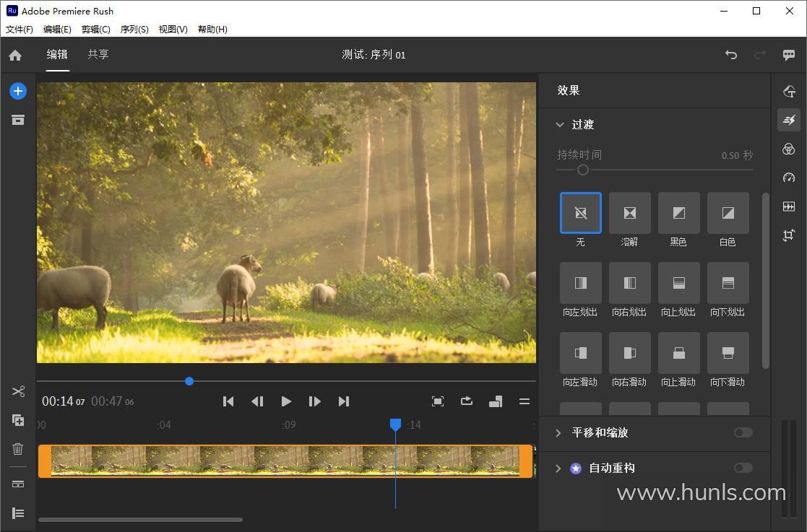Apply the 向上滑动 slide transition

tap(679, 352)
